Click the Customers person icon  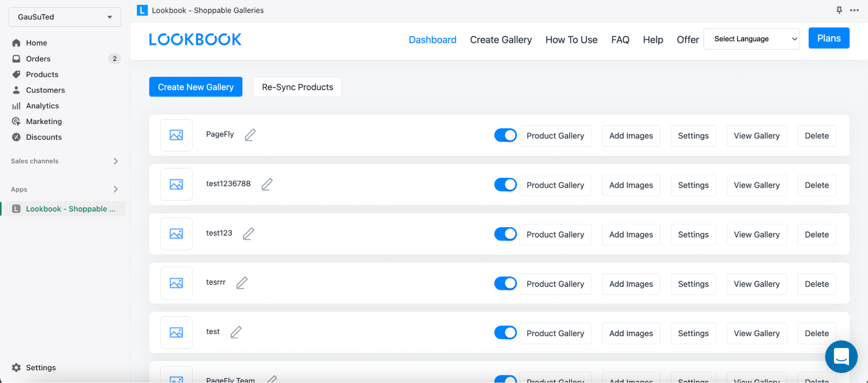pyautogui.click(x=17, y=90)
